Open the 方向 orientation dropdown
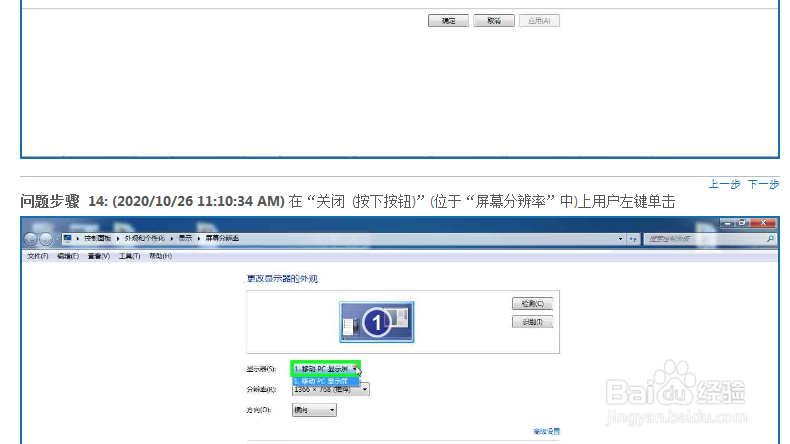Viewport: 790px width, 444px height. click(314, 410)
